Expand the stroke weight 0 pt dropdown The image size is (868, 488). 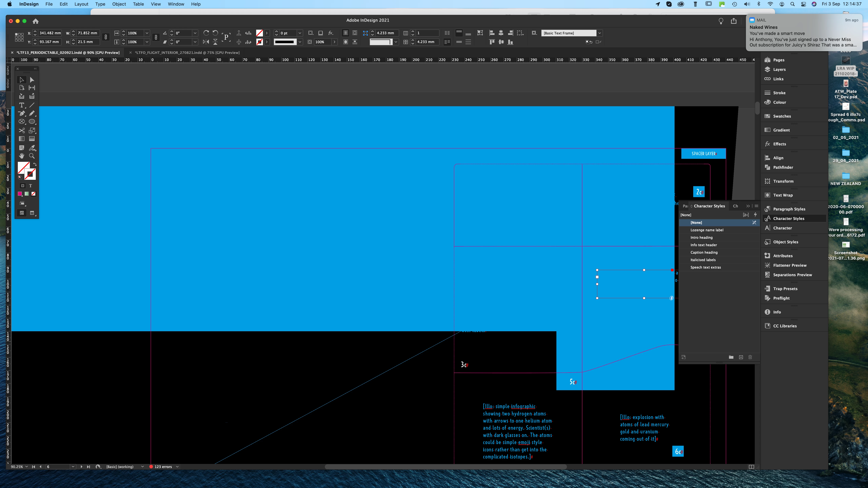click(300, 33)
